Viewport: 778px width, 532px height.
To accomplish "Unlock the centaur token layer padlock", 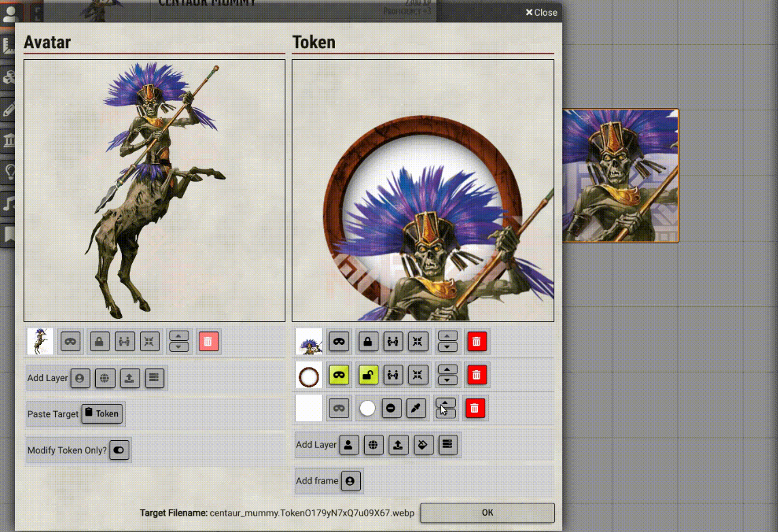I will 368,342.
